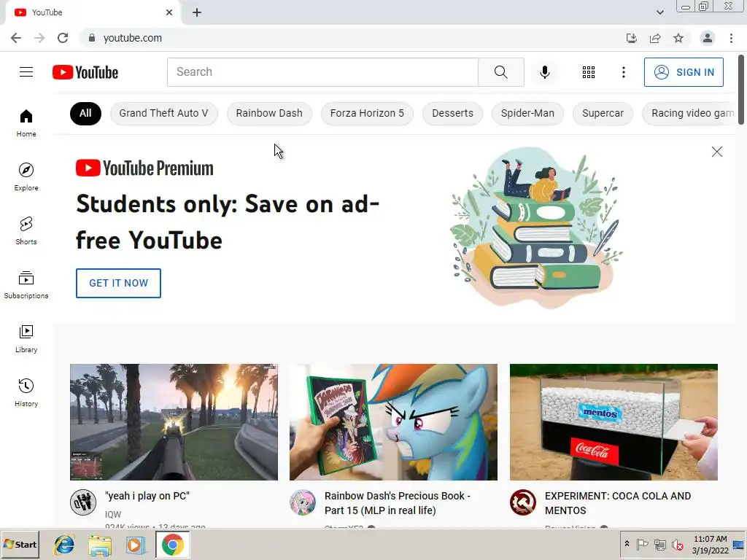Click the search magnifier button
The image size is (747, 560).
coord(500,72)
